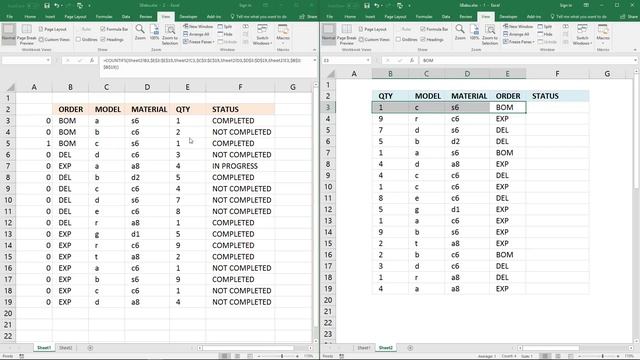Add new sheet in right window
Viewport: 640px width, 360px height.
[x=410, y=348]
